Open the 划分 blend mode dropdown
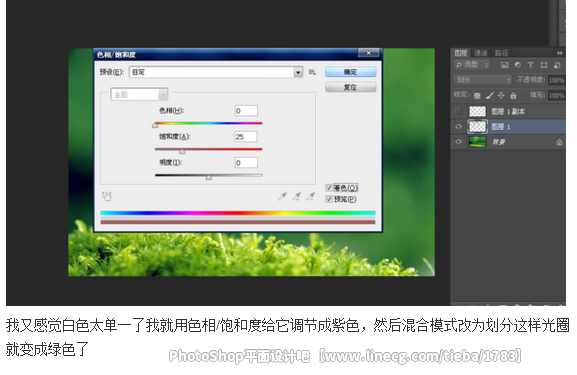Image resolution: width=577 pixels, height=375 pixels. (482, 80)
